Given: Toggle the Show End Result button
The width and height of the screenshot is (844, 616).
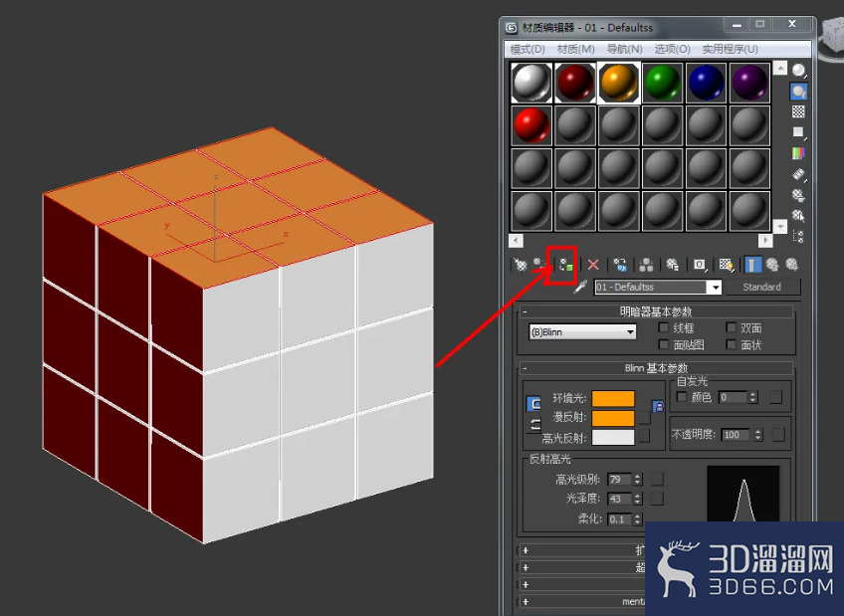Looking at the screenshot, I should pos(752,265).
